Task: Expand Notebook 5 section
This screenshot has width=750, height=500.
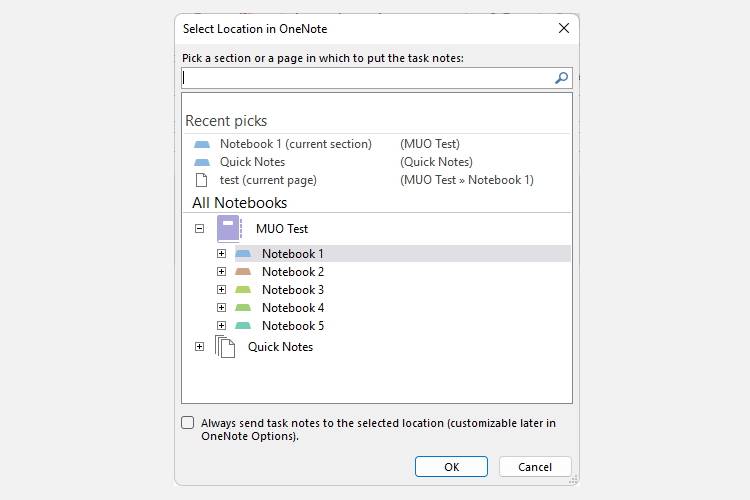Action: [x=221, y=326]
